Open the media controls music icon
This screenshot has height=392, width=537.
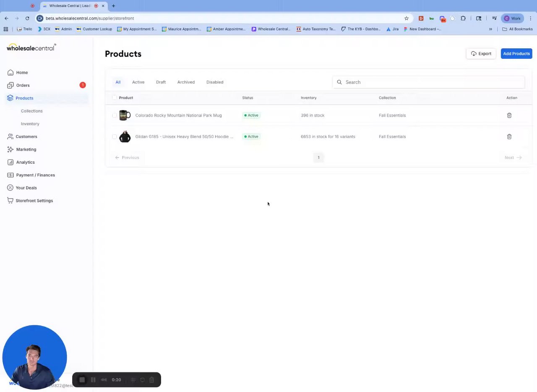coord(495,18)
